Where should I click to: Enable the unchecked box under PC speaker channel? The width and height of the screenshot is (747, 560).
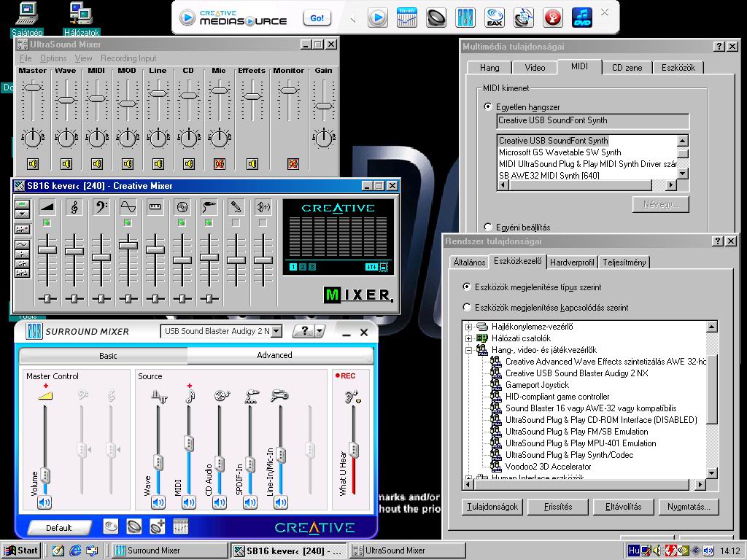[x=263, y=222]
